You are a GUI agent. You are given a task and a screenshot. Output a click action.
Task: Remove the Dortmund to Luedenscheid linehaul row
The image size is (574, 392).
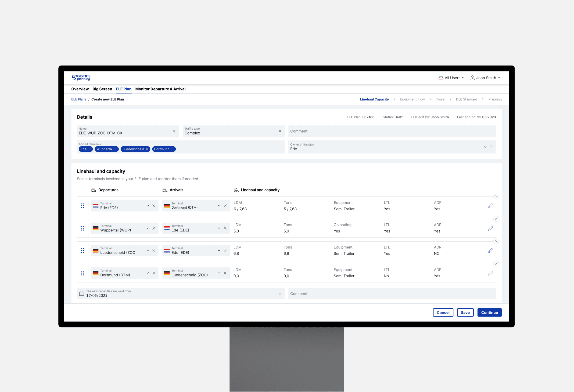(x=496, y=264)
